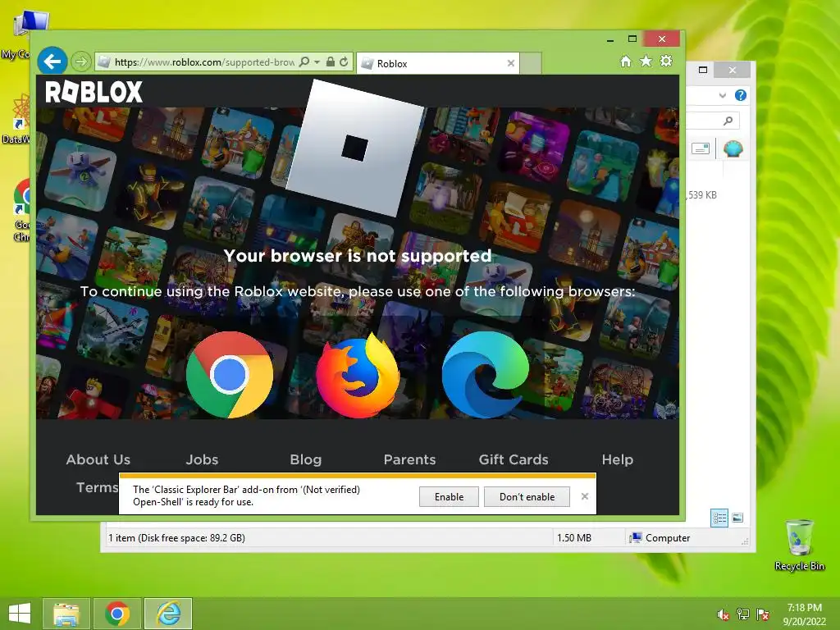Click the Windows Start button
Image resolution: width=840 pixels, height=630 pixels.
click(20, 614)
